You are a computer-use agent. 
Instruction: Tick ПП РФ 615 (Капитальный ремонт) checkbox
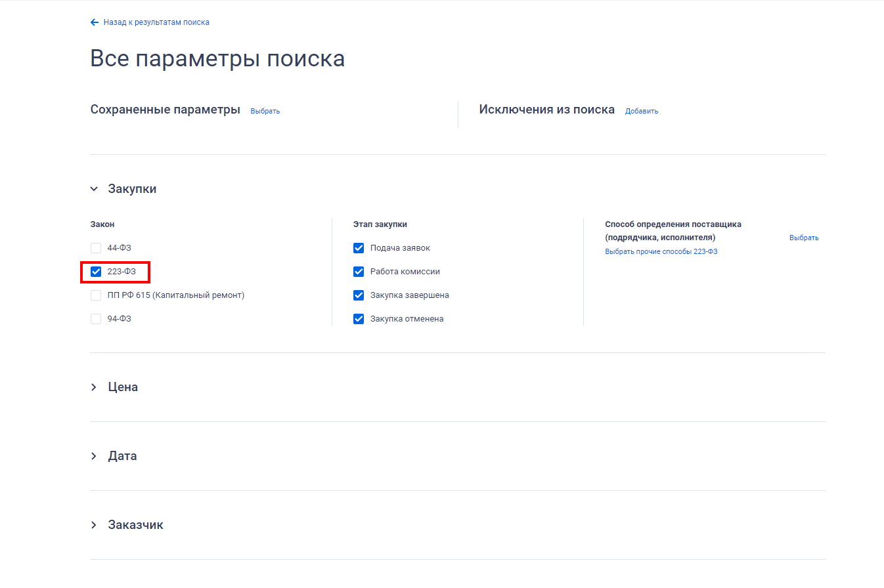pyautogui.click(x=96, y=295)
